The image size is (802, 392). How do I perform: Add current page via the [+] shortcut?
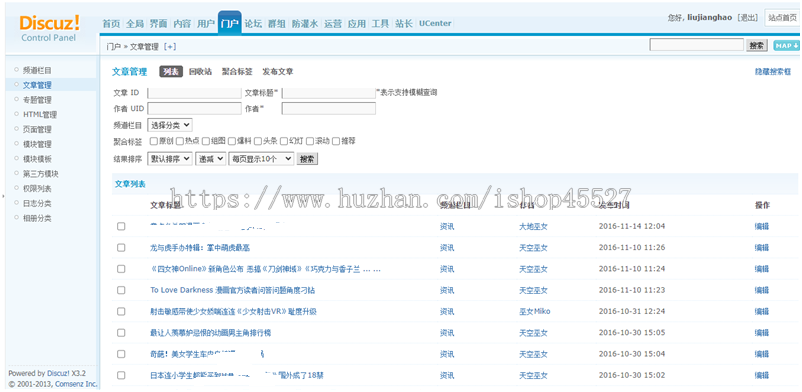[169, 47]
